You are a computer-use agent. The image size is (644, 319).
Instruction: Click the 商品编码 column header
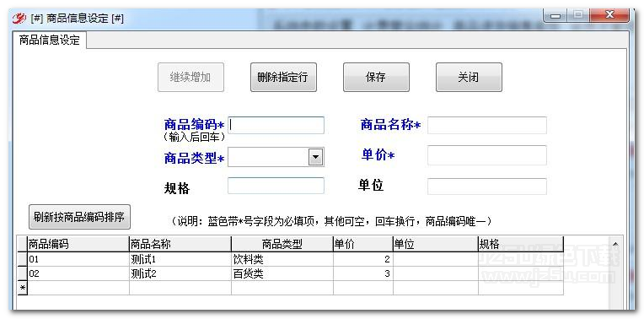[78, 244]
